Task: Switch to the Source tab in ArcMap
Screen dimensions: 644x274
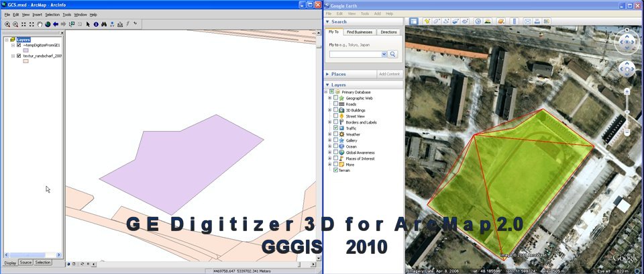Action: point(25,263)
